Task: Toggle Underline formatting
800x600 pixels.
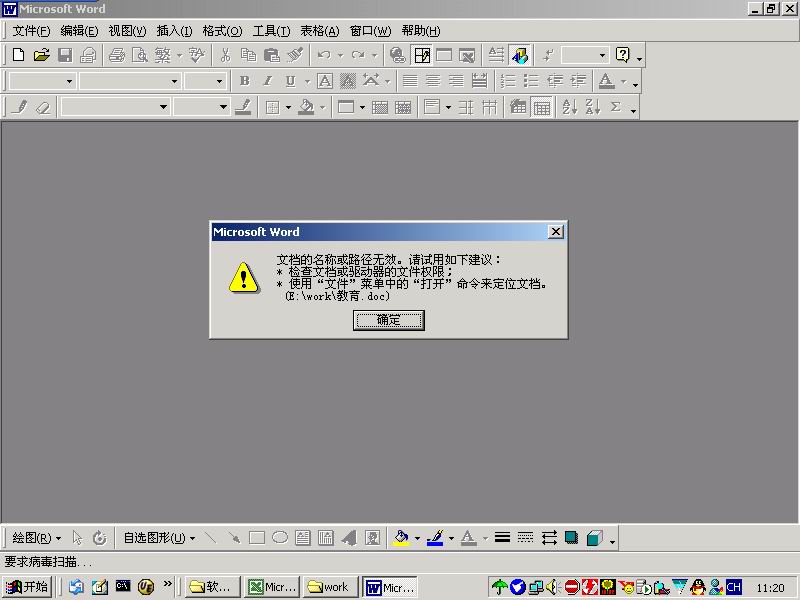Action: click(x=290, y=81)
